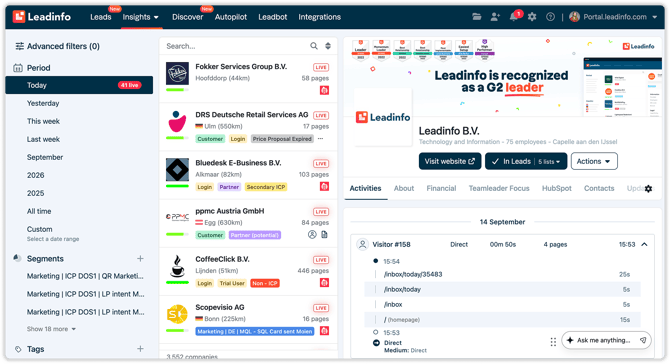Open the Discover menu
This screenshot has width=670, height=364.
point(188,17)
